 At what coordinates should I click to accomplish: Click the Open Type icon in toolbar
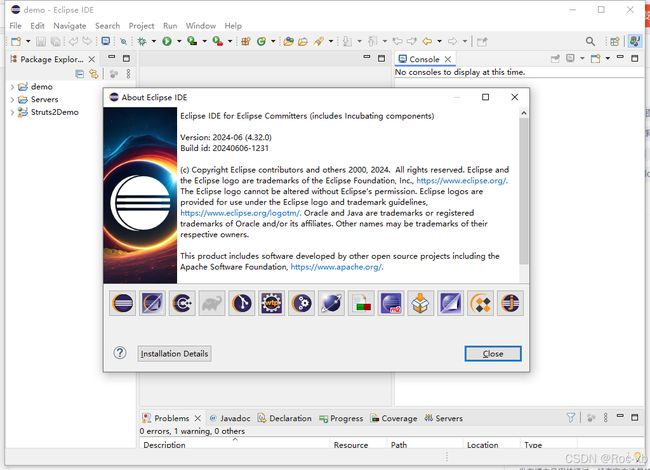289,41
